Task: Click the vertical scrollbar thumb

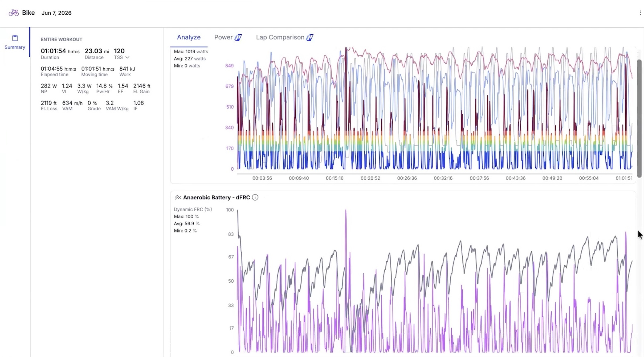Action: 639,119
